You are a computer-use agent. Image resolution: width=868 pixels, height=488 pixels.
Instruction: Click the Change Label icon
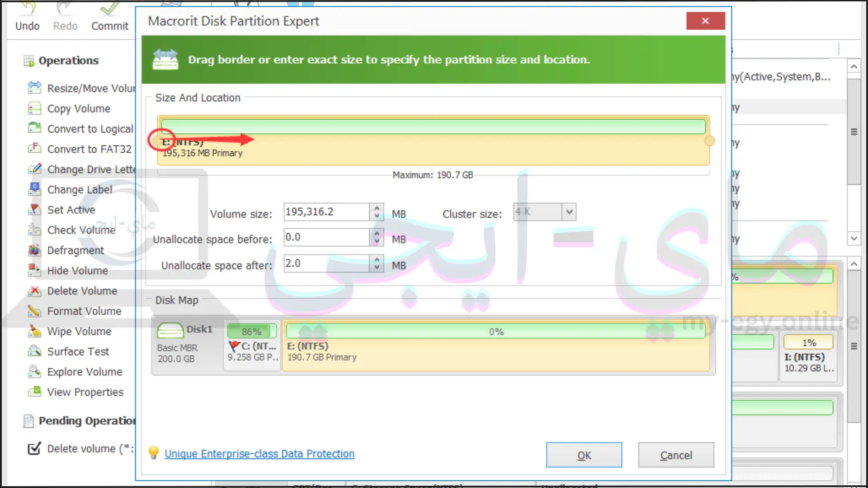34,189
